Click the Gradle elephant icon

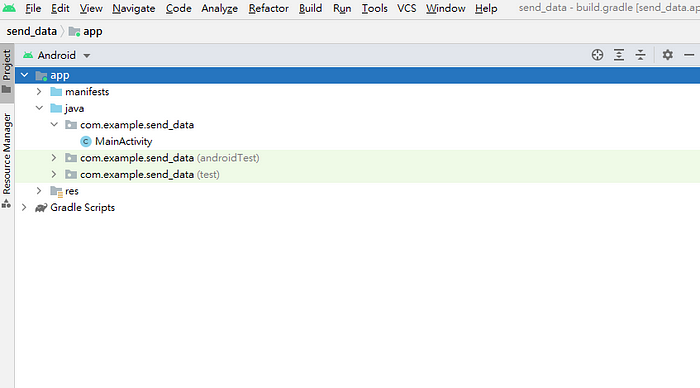coord(41,208)
